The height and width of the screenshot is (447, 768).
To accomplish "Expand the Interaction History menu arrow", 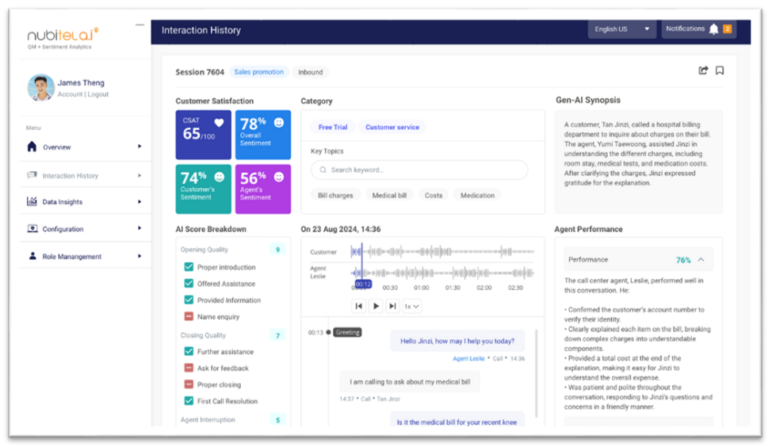I will click(x=140, y=175).
